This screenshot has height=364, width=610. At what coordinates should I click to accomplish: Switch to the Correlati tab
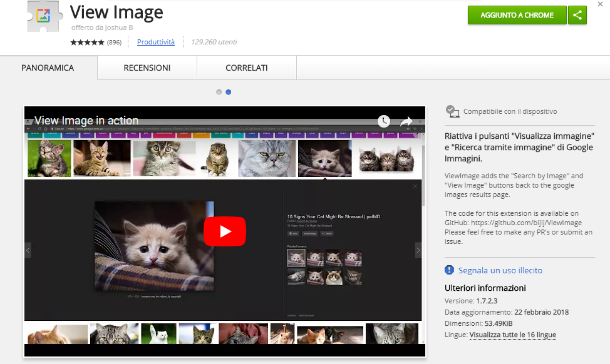point(247,68)
